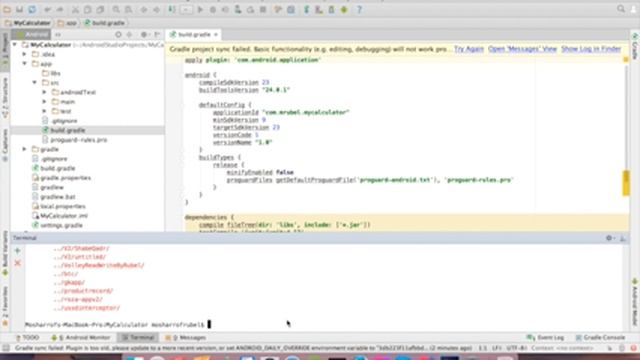The image size is (640, 360).
Task: Click the Redo toolbar icon
Action: [60, 9]
